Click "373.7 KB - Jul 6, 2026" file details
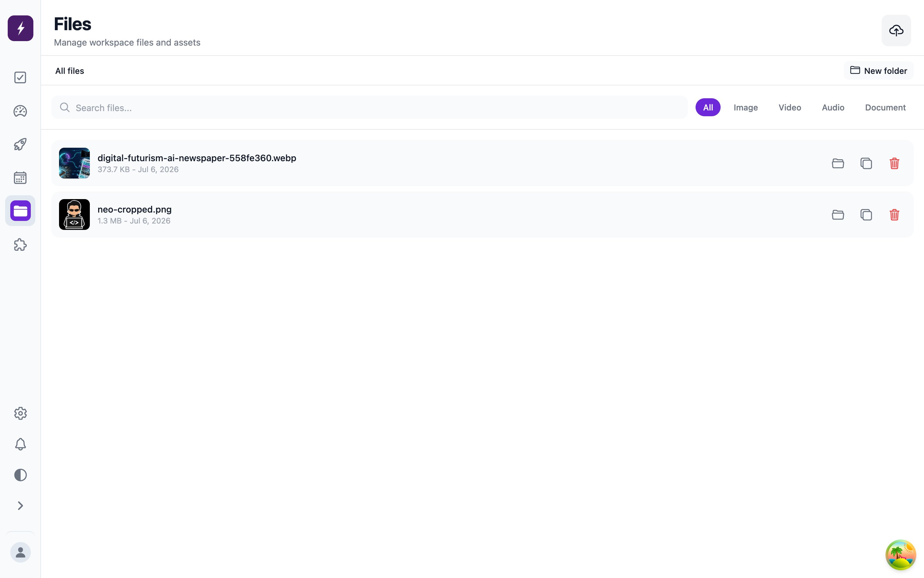 click(x=138, y=169)
